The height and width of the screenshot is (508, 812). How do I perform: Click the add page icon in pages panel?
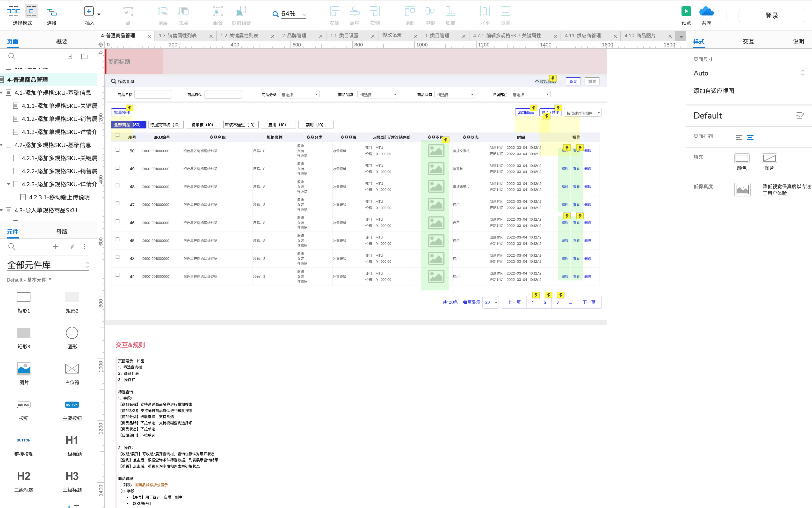pos(70,56)
